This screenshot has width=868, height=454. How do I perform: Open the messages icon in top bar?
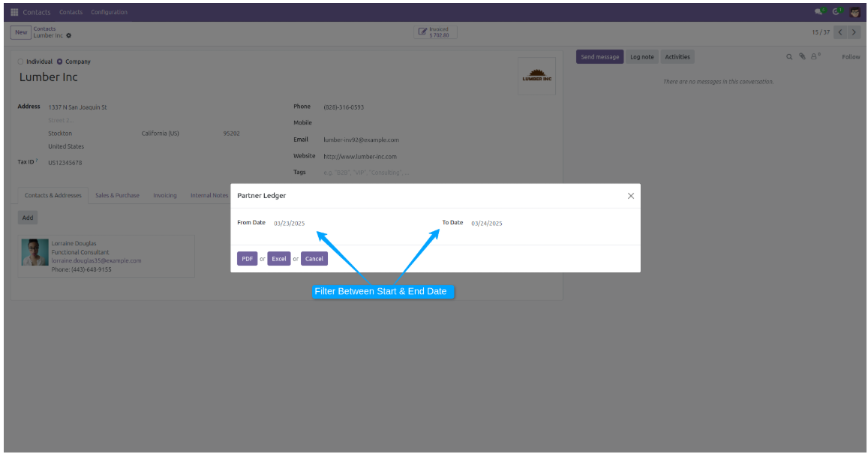[819, 12]
